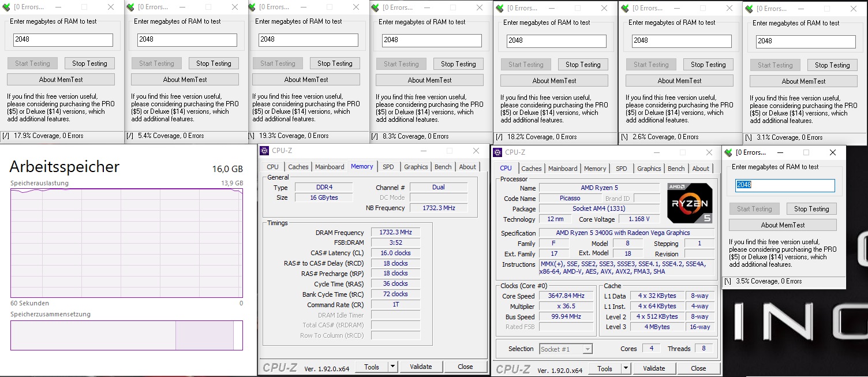868x377 pixels.
Task: Stop Testing in MemTest at 18.2% coverage
Action: pyautogui.click(x=583, y=65)
